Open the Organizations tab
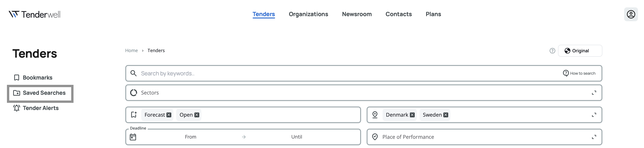 tap(308, 14)
